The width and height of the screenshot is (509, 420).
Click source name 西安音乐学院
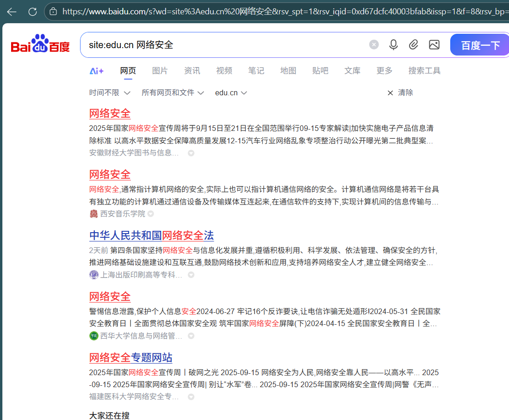tap(123, 214)
